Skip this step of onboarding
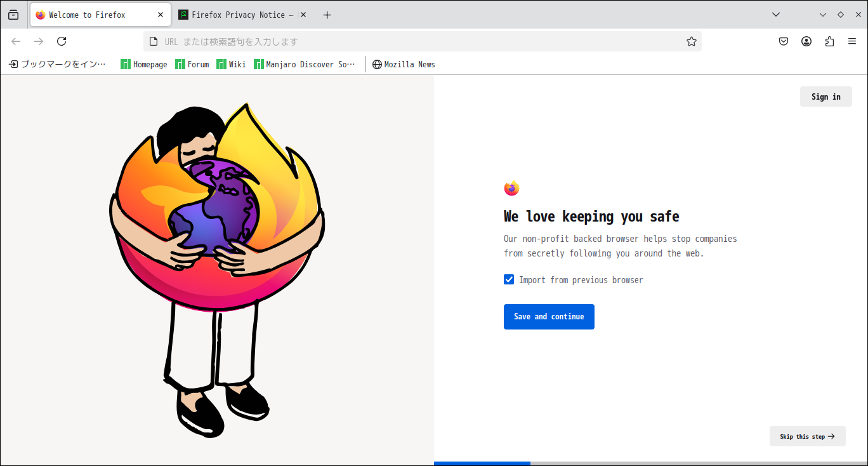The height and width of the screenshot is (466, 868). click(x=807, y=436)
